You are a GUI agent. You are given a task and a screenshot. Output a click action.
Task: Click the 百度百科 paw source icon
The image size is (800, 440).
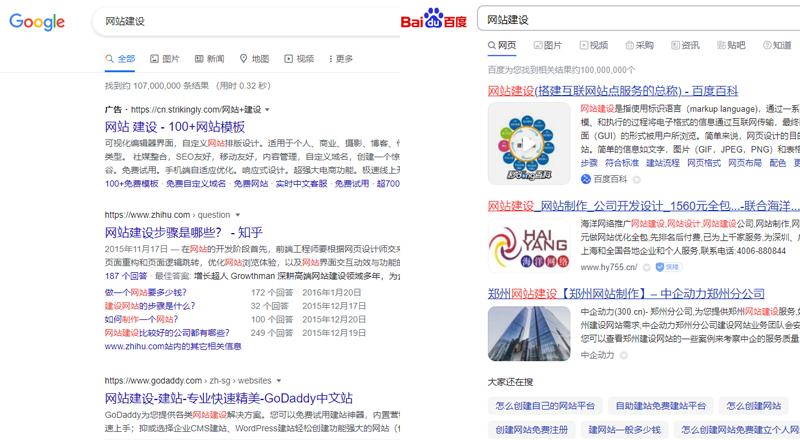[586, 179]
